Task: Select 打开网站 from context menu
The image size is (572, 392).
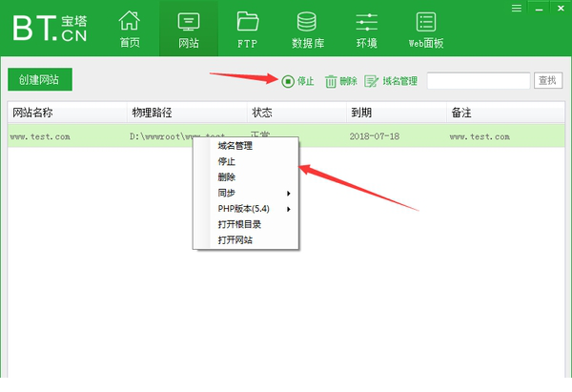Action: pos(235,239)
